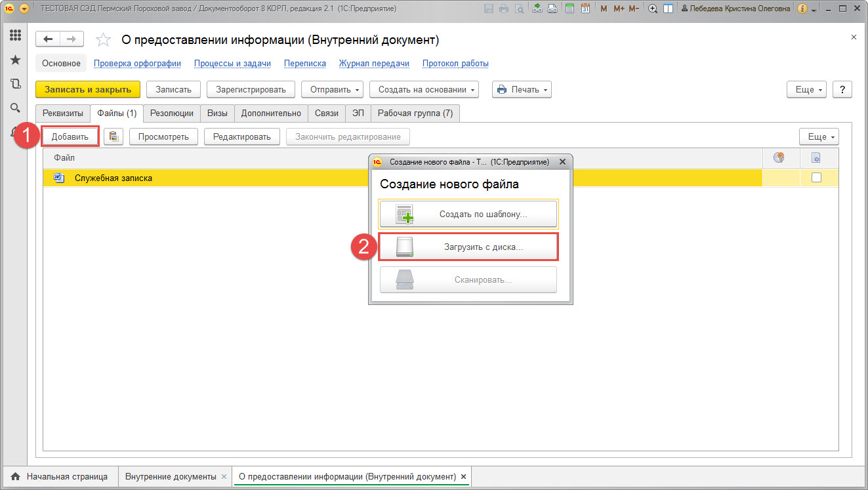Open the Еще dropdown in files toolbar

[x=819, y=136]
